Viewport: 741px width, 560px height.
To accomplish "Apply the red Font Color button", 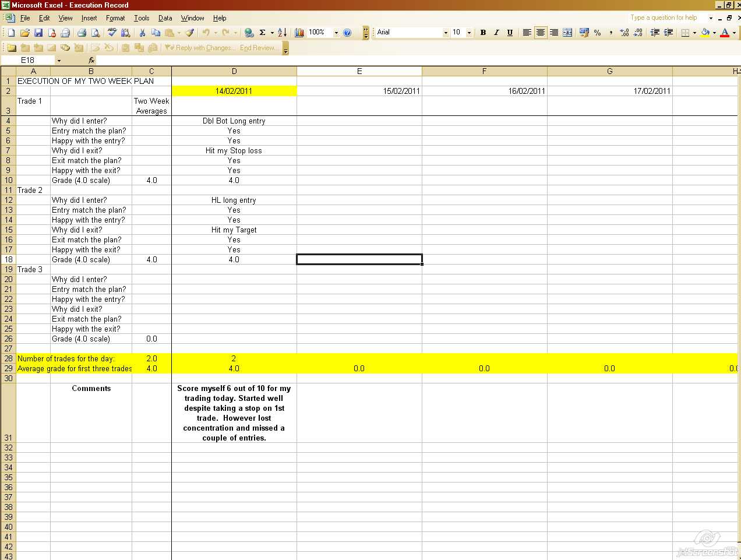I will click(x=725, y=33).
